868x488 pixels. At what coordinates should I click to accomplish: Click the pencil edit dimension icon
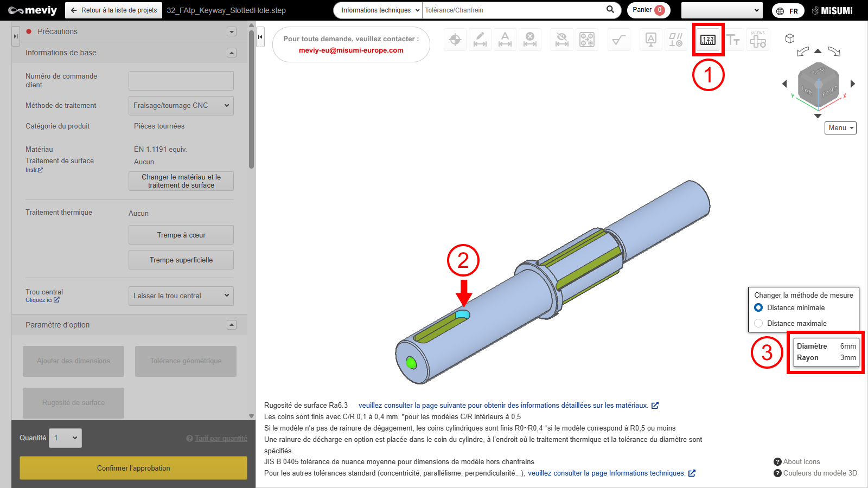point(480,40)
